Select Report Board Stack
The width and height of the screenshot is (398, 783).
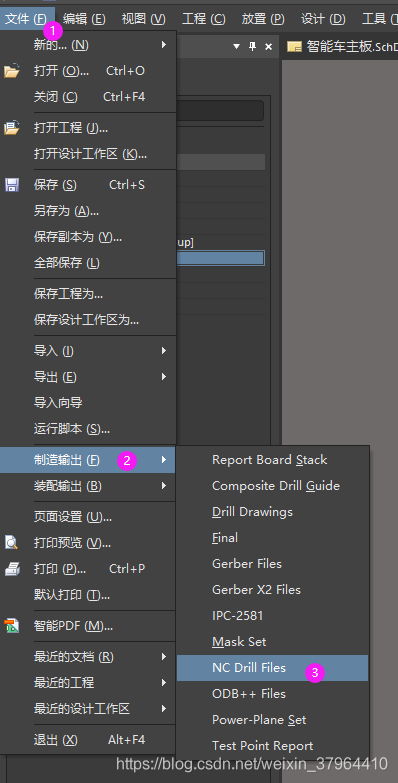click(272, 459)
